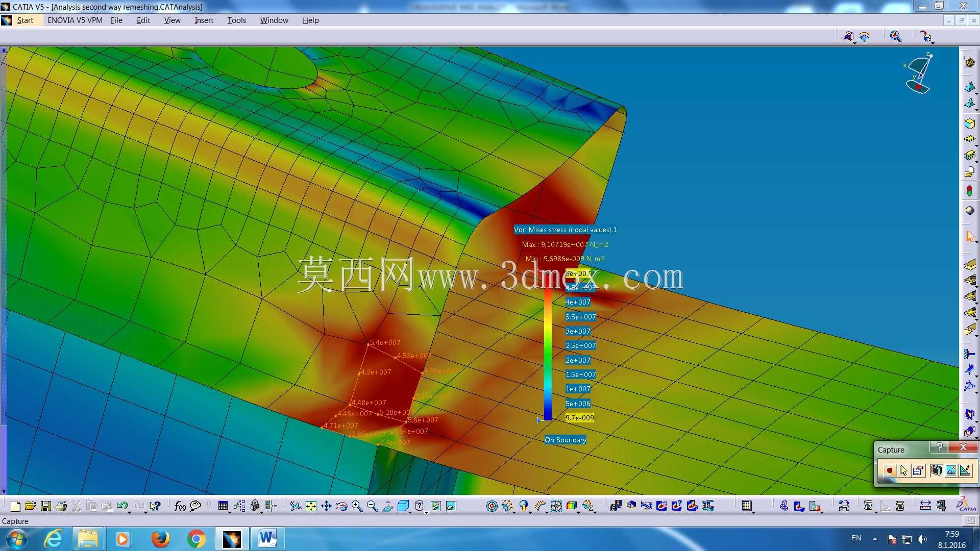Click the Print icon
The image size is (980, 551).
pos(61,506)
